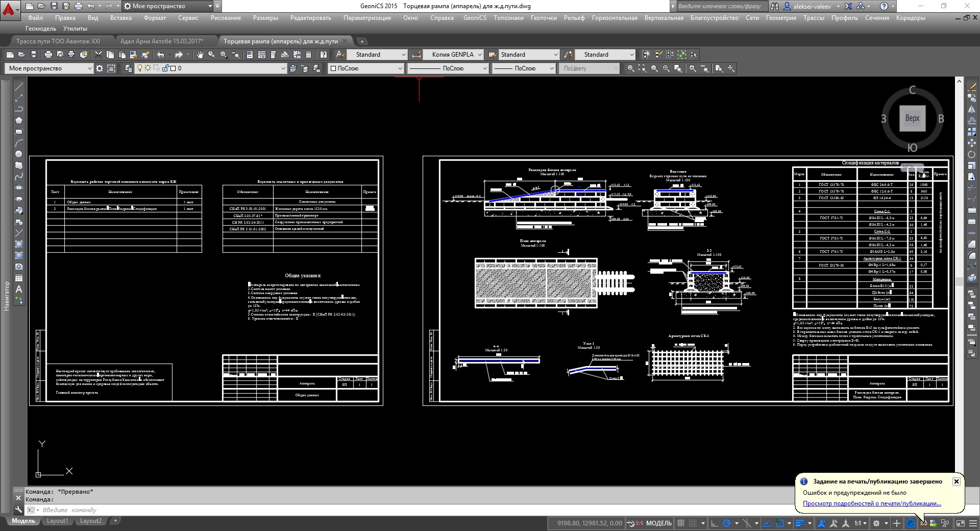Screen dimensions: 980x531
Task: Click the Zoom Extents icon
Action: tap(731, 68)
